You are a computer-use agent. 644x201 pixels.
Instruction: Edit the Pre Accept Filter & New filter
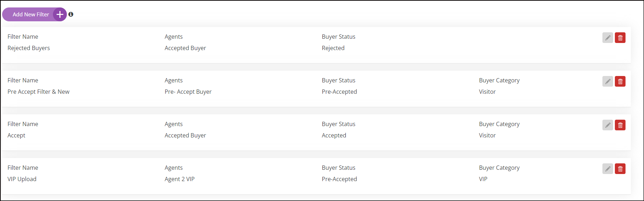608,81
